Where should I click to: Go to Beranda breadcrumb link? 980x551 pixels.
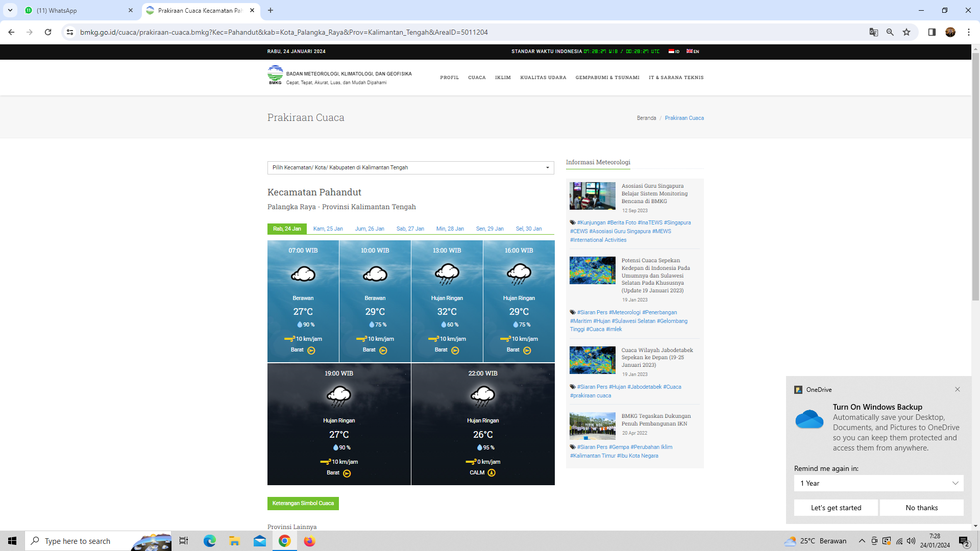646,118
